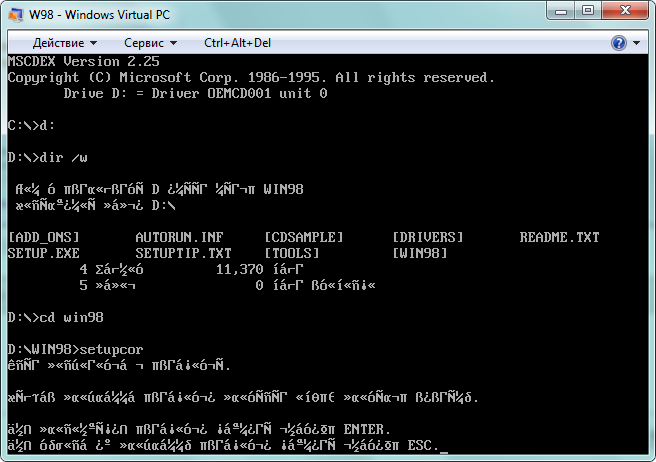The image size is (656, 462).
Task: Click the Virtual PC icon in title bar
Action: [x=15, y=15]
